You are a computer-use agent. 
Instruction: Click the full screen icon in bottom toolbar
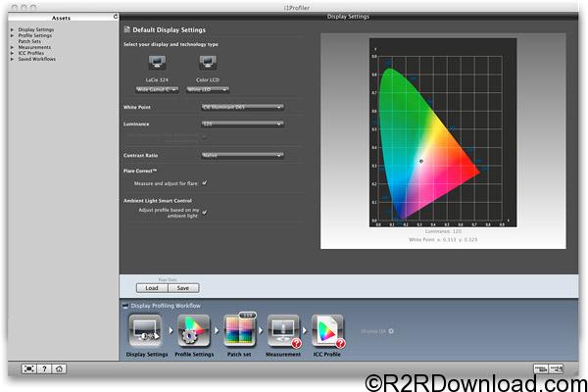coord(28,368)
